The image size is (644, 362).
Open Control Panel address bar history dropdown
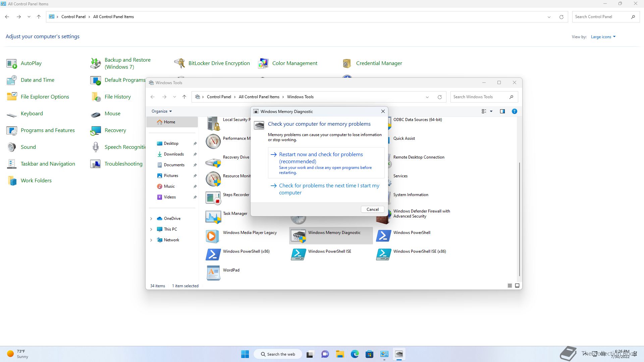point(549,17)
